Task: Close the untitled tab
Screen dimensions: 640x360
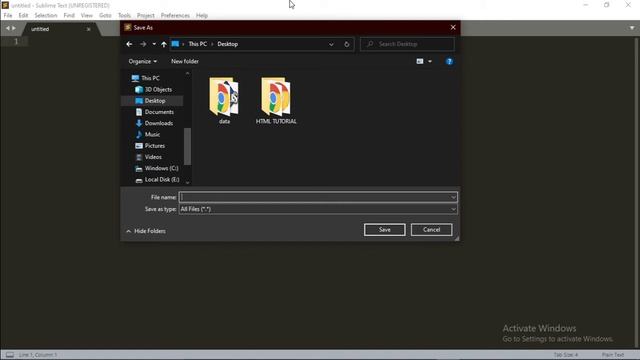Action: [89, 29]
